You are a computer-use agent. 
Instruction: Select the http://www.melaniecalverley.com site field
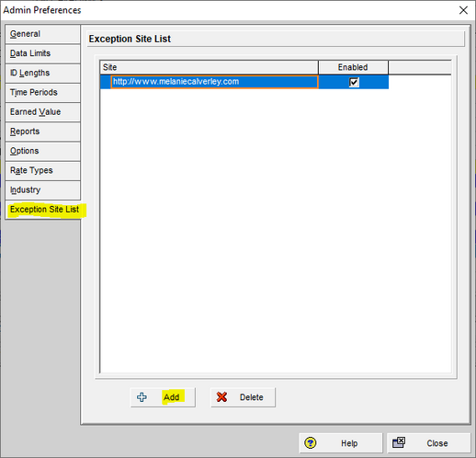(214, 82)
